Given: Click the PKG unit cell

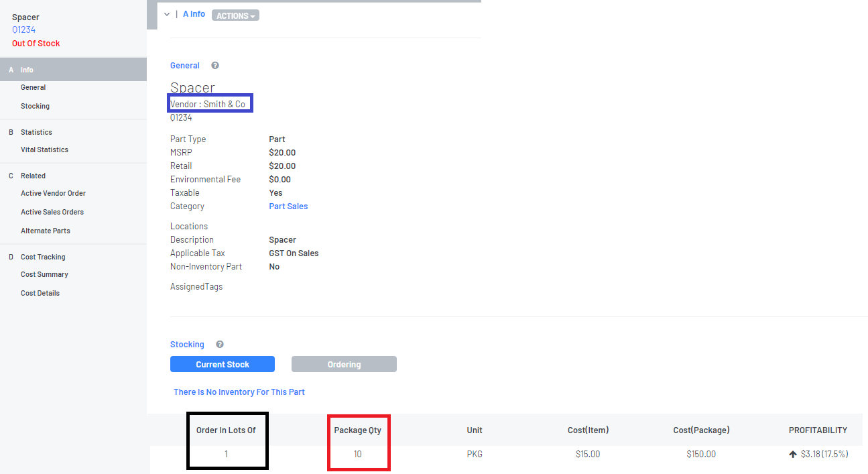Looking at the screenshot, I should [475, 455].
